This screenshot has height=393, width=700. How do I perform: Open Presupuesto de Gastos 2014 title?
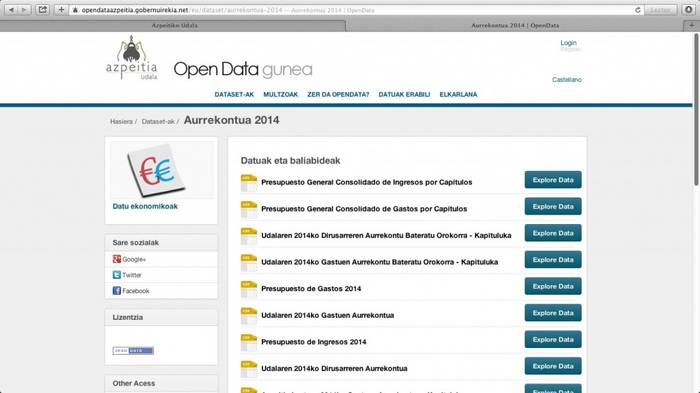(x=311, y=288)
